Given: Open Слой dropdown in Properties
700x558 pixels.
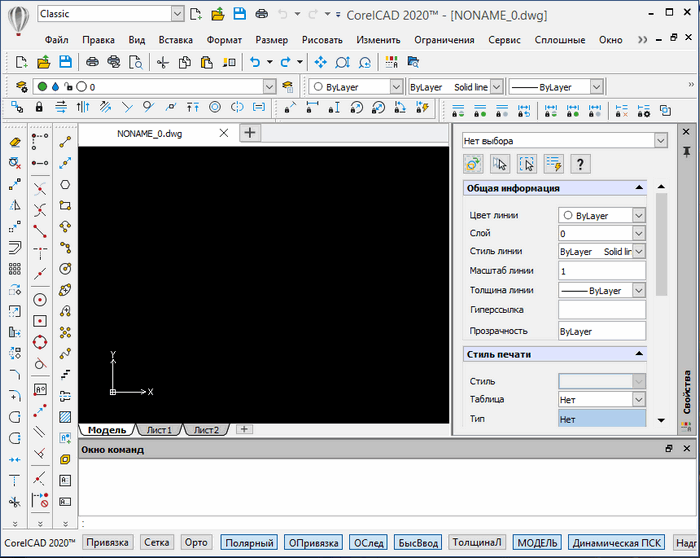Looking at the screenshot, I should 639,233.
